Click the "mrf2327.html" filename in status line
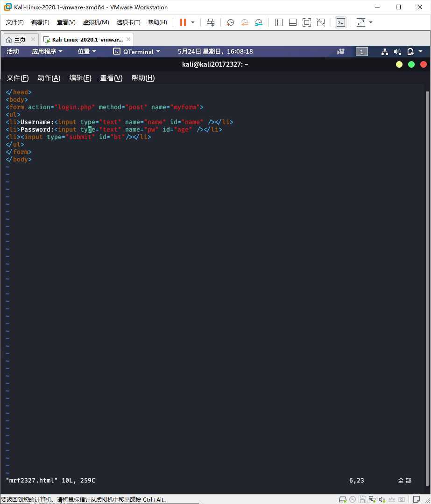The height and width of the screenshot is (504, 431). pos(32,480)
